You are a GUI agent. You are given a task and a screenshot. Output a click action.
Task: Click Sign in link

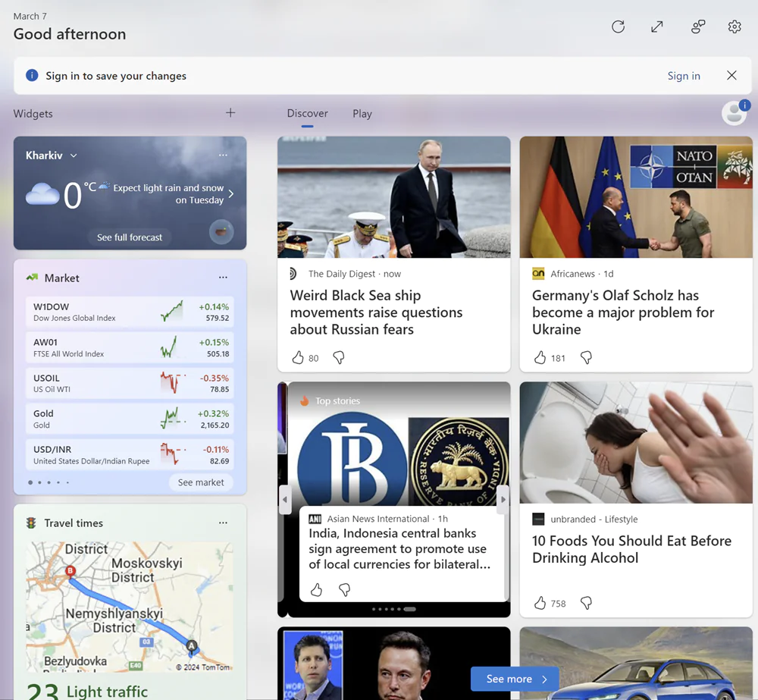point(684,76)
